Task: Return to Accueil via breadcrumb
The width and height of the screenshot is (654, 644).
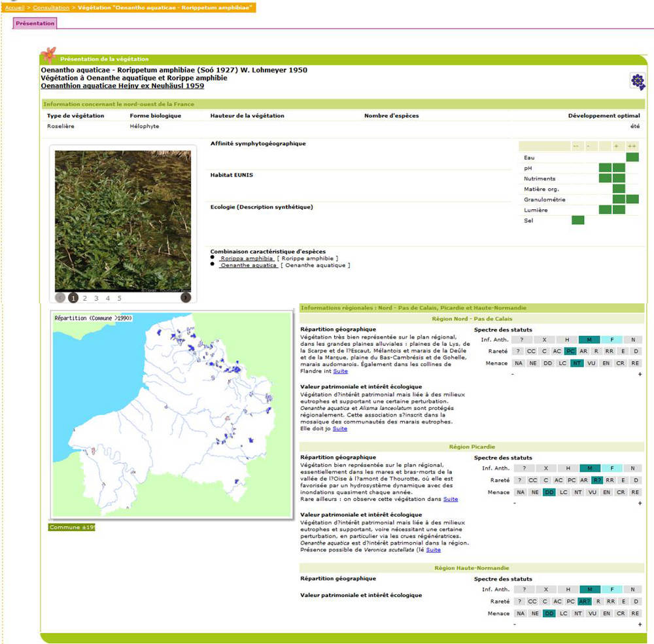Action: click(14, 7)
